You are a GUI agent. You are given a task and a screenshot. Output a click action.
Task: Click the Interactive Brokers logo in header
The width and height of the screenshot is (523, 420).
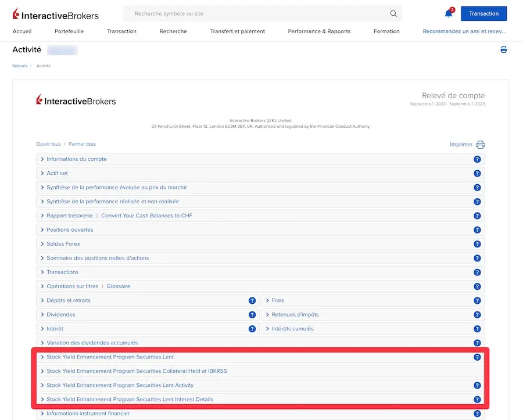click(56, 15)
